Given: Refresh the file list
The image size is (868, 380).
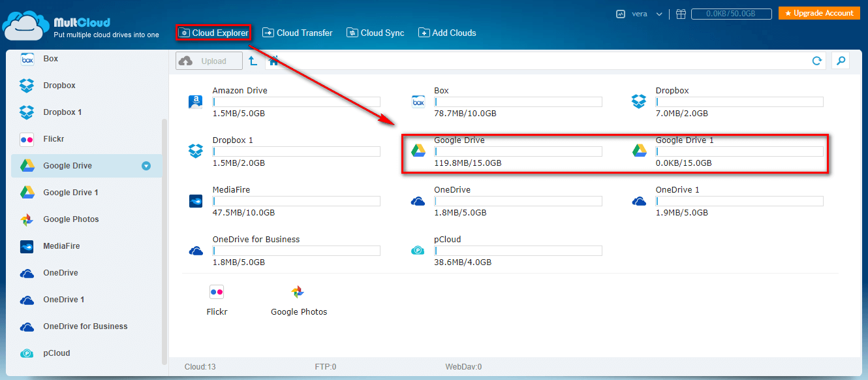Looking at the screenshot, I should (816, 61).
